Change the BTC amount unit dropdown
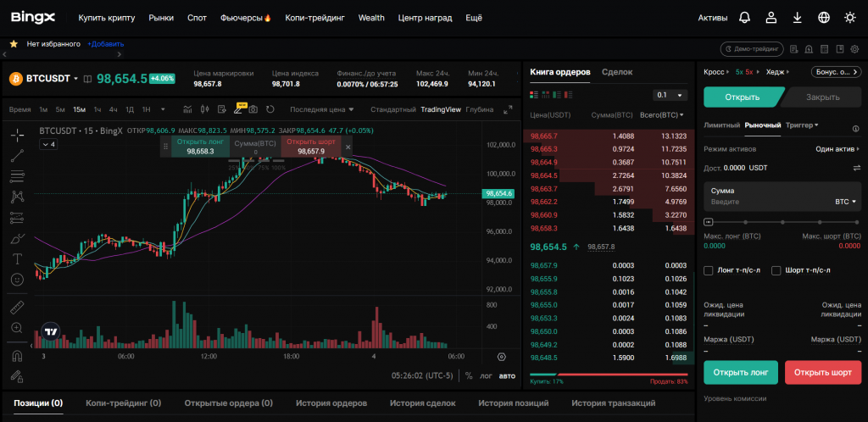 coord(845,202)
